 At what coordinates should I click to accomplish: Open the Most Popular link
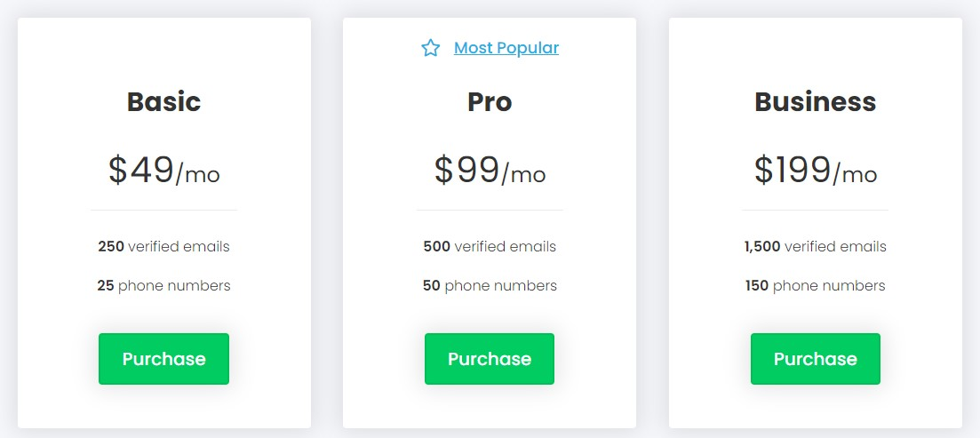pyautogui.click(x=506, y=47)
